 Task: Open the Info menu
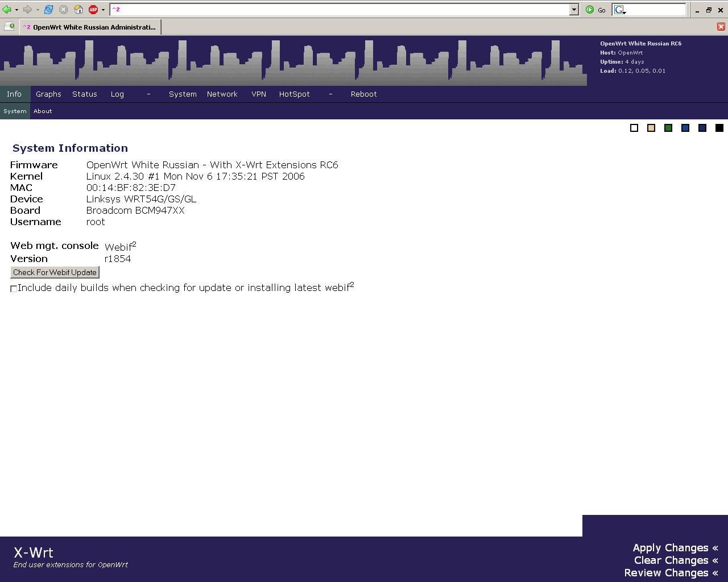[14, 94]
